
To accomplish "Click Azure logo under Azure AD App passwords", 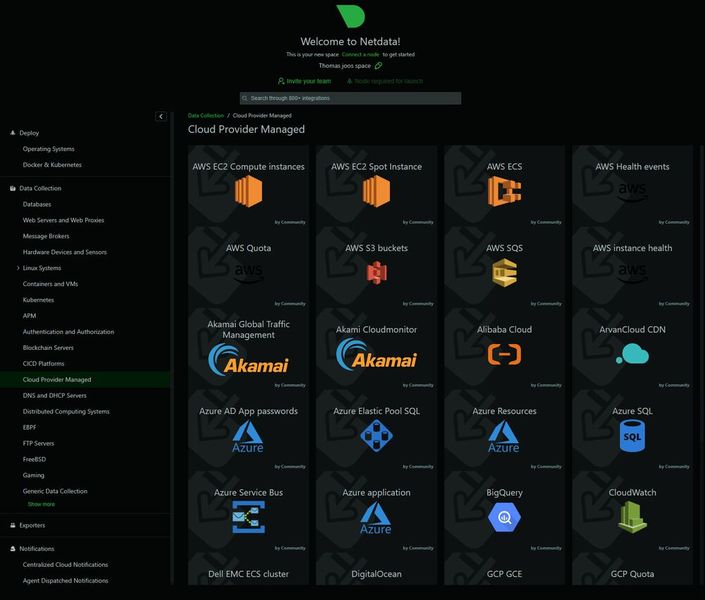I will click(248, 436).
